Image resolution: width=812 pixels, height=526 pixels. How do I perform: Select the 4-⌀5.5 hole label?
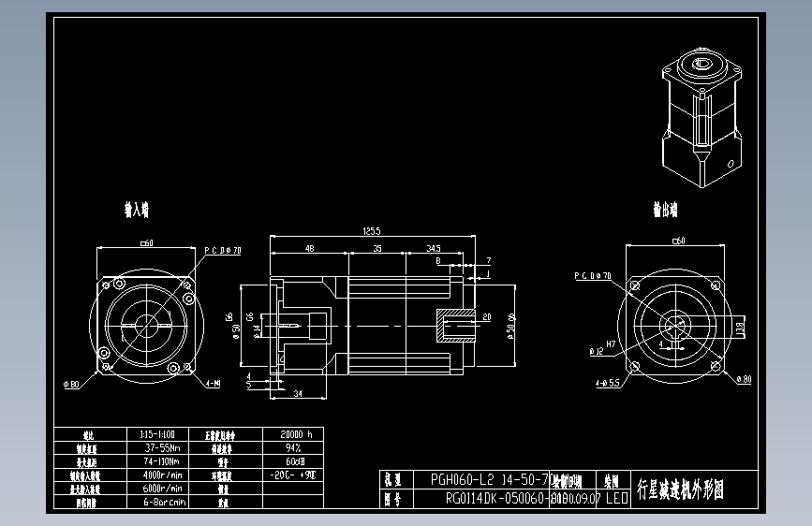pyautogui.click(x=607, y=383)
